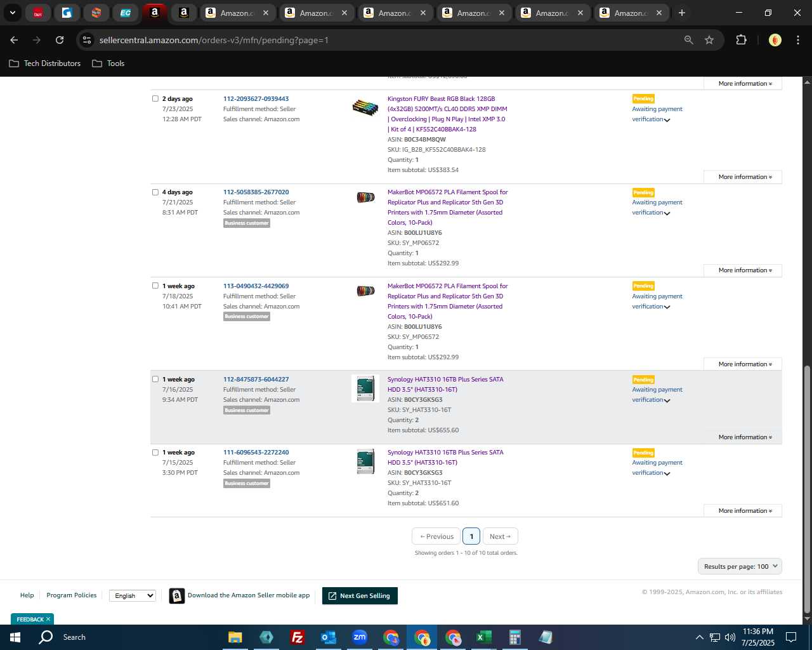View site information icon beside the URL
The width and height of the screenshot is (812, 650).
[x=87, y=40]
